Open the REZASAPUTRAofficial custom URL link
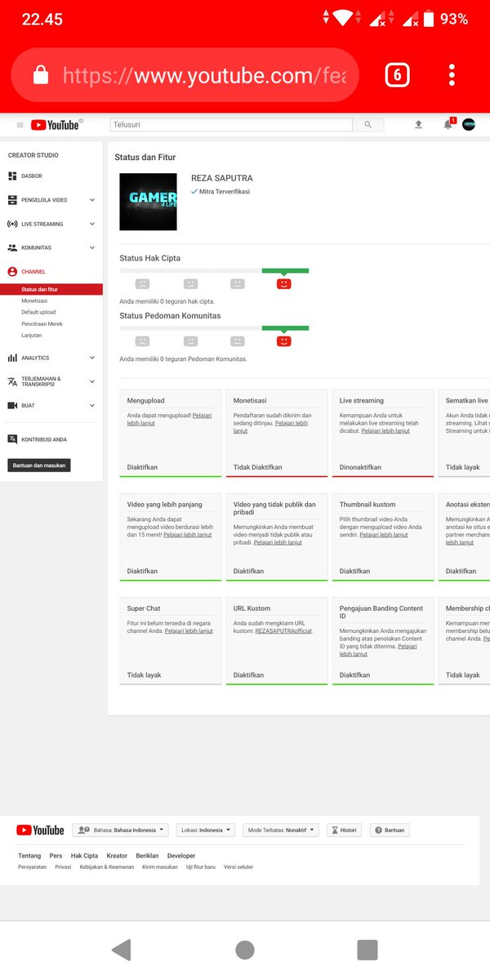490x980 pixels. click(283, 630)
